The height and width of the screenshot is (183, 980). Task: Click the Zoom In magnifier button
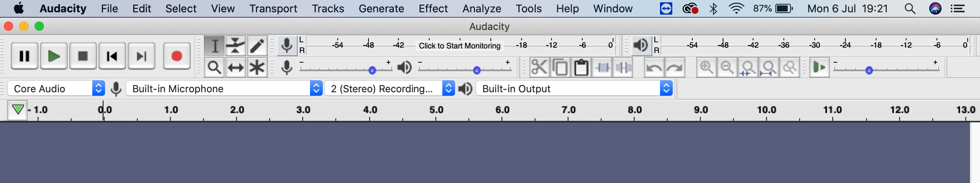coord(707,68)
